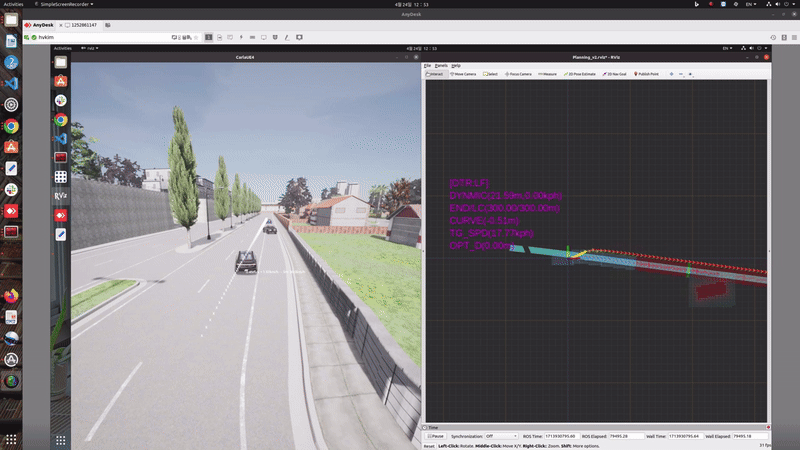
Task: Pick the 2D Pose Estimate tool
Action: [x=580, y=74]
